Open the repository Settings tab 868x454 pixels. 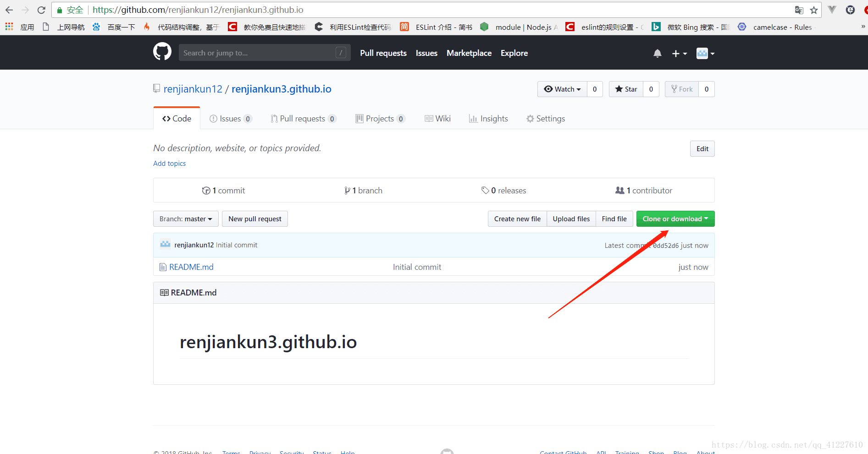click(546, 119)
